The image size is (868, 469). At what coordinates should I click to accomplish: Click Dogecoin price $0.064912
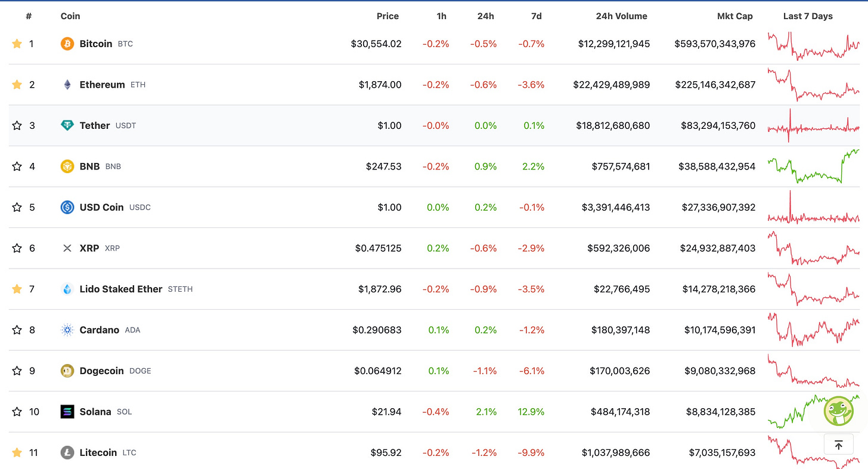(378, 371)
